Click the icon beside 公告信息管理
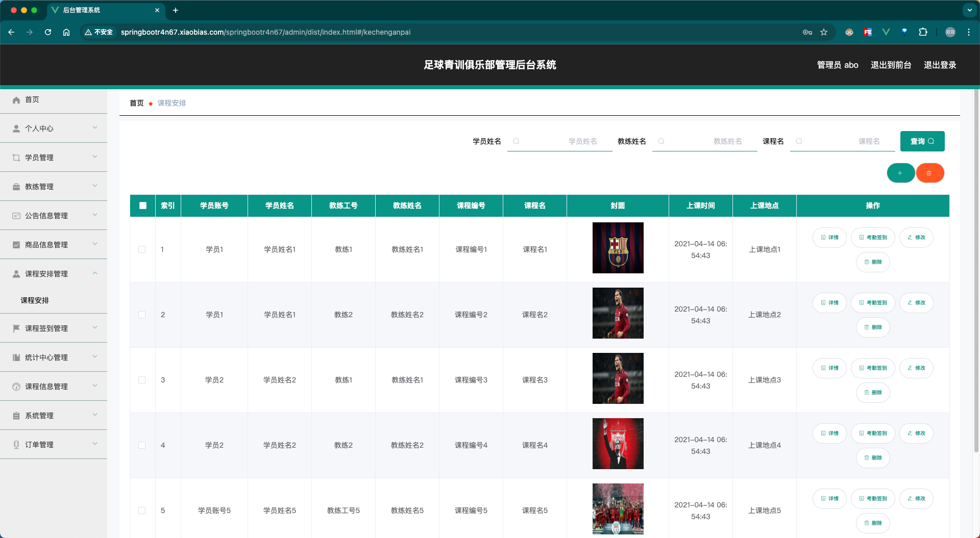Screen dimensions: 980x538 (x=16, y=216)
